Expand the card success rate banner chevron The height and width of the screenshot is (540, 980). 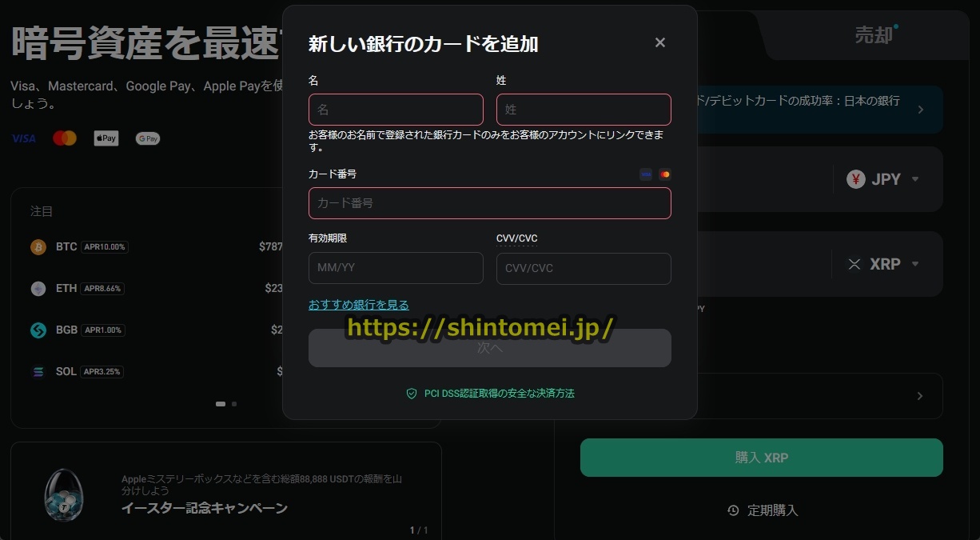pyautogui.click(x=921, y=110)
